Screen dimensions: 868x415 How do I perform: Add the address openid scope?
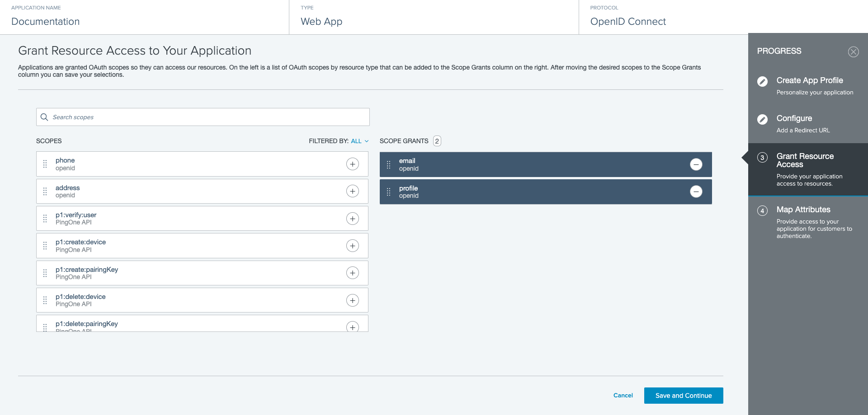click(352, 191)
